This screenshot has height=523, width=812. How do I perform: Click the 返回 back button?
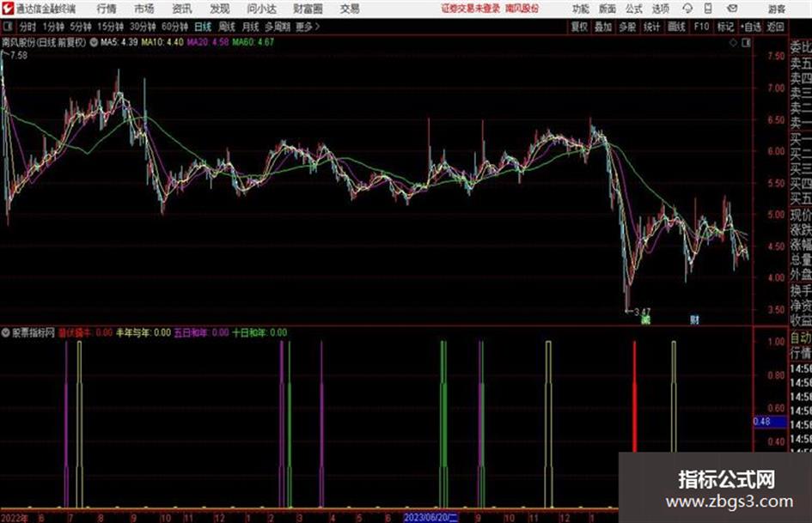click(x=775, y=27)
